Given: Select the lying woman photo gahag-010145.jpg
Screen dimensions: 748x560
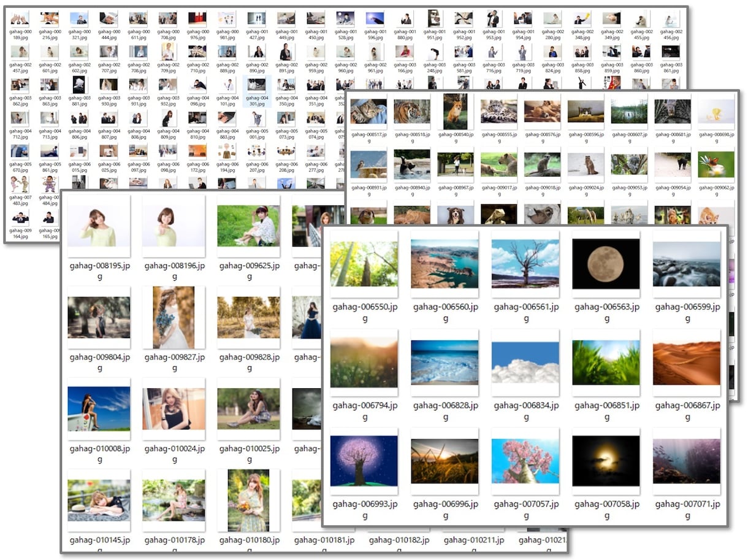Looking at the screenshot, I should 99,500.
